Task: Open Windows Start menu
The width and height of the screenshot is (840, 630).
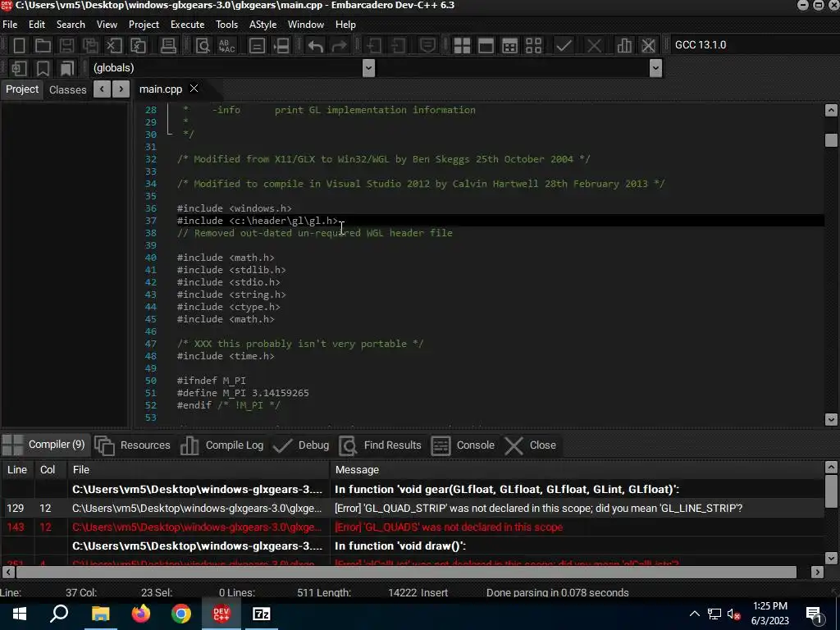Action: point(20,614)
